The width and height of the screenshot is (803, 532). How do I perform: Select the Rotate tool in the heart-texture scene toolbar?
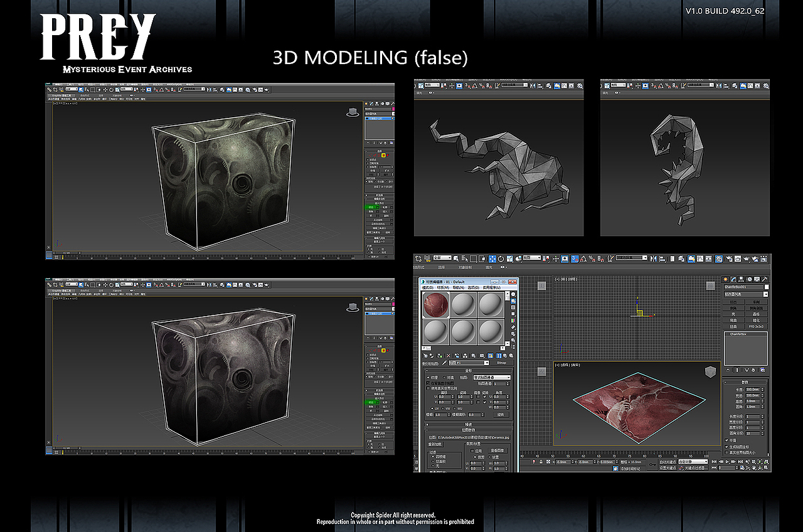[x=501, y=258]
